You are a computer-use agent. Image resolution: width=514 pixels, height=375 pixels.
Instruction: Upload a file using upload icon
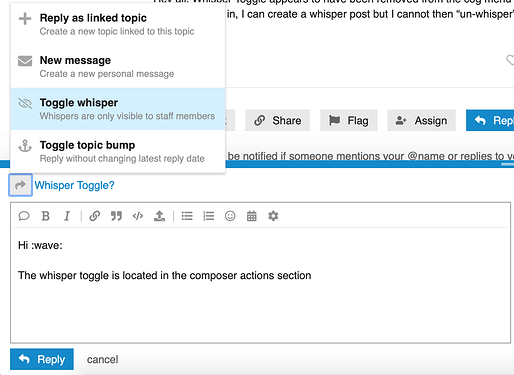[x=159, y=216]
